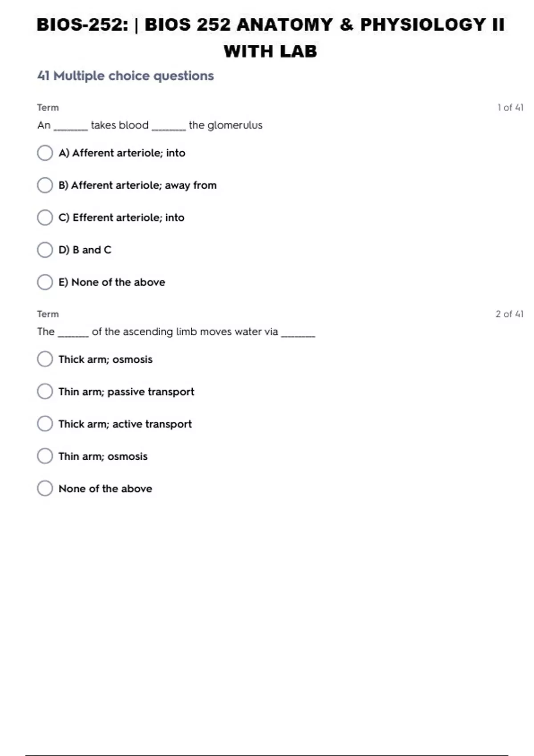Click the Term label above question 2
This screenshot has height=756, width=534.
[48, 314]
